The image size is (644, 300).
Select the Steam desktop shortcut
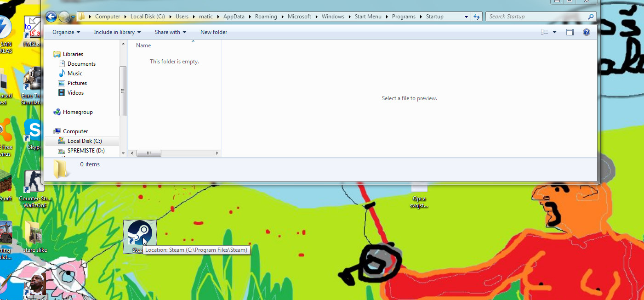point(140,237)
